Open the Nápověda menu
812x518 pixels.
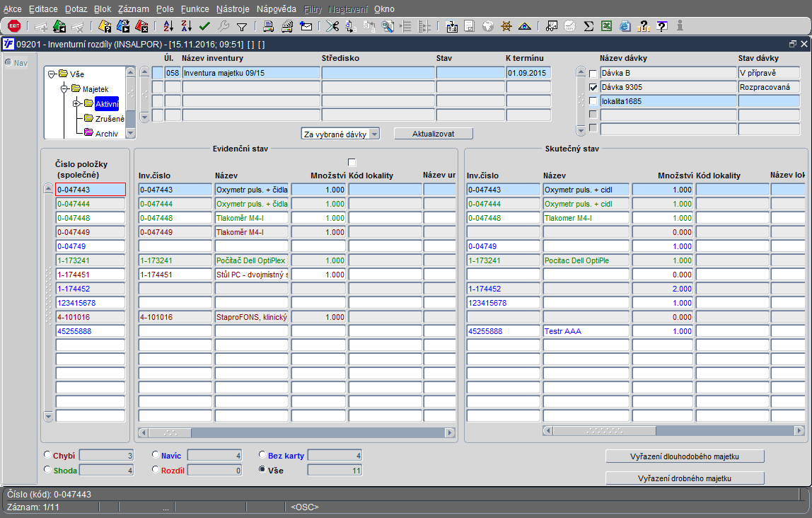(x=277, y=8)
